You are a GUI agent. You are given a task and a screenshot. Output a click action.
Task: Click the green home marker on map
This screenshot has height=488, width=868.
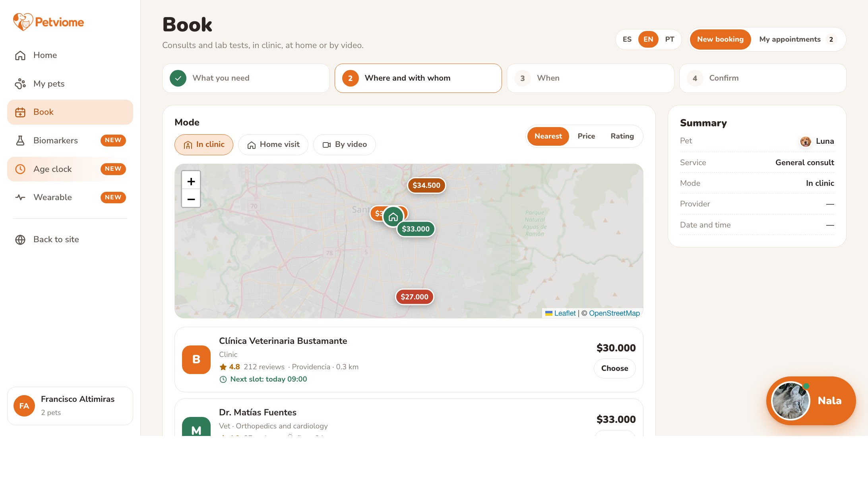click(x=393, y=217)
